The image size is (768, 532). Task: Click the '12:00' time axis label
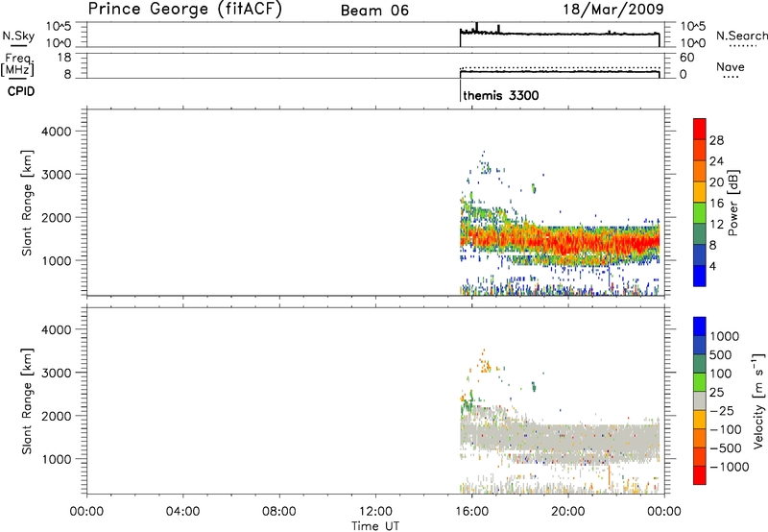click(x=375, y=512)
